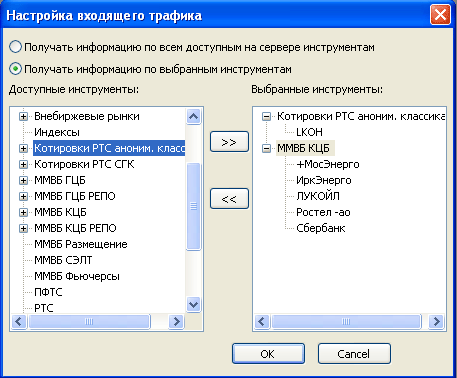Click vertical scrollbar thumb in available list
This screenshot has height=378, width=457.
click(x=194, y=206)
